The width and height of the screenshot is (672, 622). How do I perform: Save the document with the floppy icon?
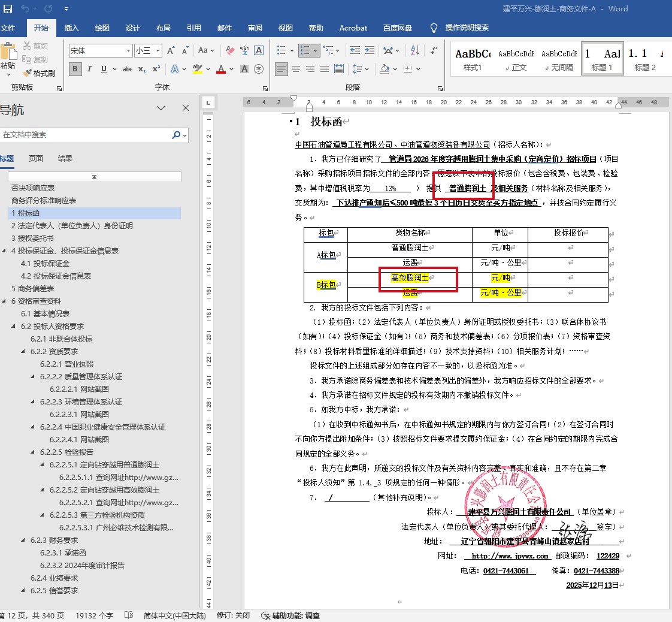tap(8, 8)
